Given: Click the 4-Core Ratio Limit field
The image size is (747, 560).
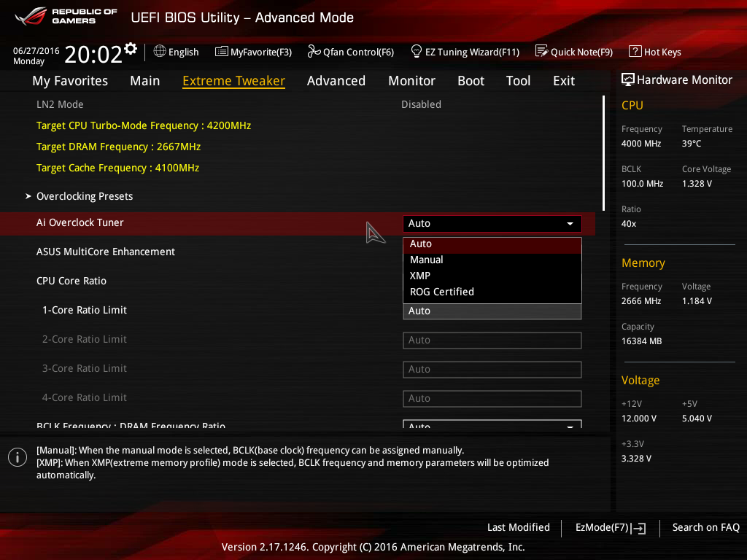Looking at the screenshot, I should pyautogui.click(x=492, y=399).
